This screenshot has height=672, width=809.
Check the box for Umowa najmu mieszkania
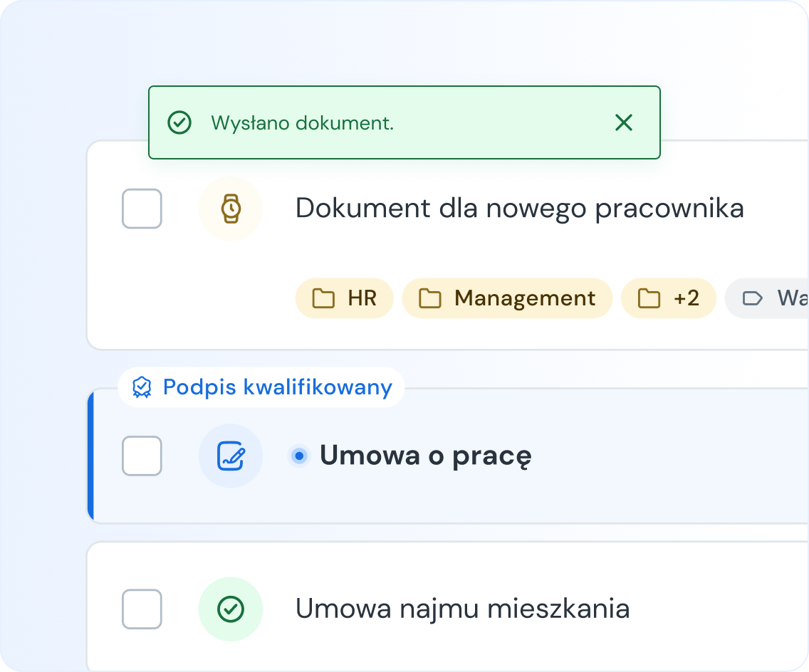[x=142, y=609]
